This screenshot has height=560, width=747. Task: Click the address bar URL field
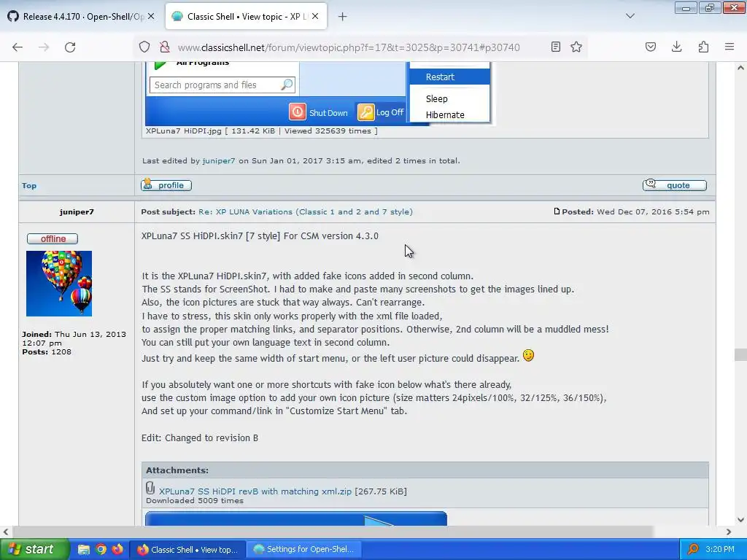[349, 47]
